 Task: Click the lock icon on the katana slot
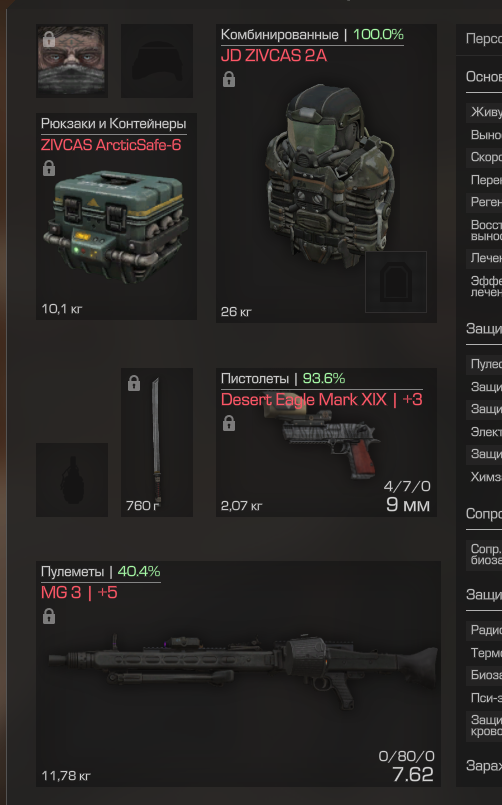tap(134, 383)
